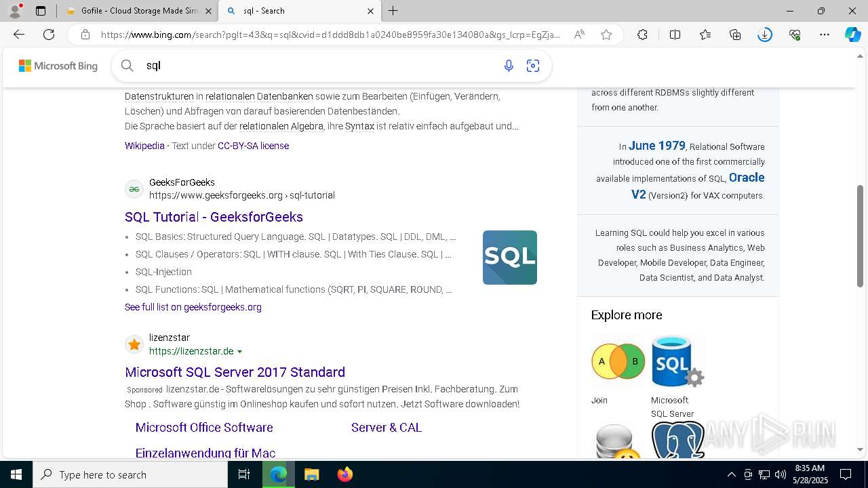
Task: Open visual search camera icon
Action: click(533, 66)
